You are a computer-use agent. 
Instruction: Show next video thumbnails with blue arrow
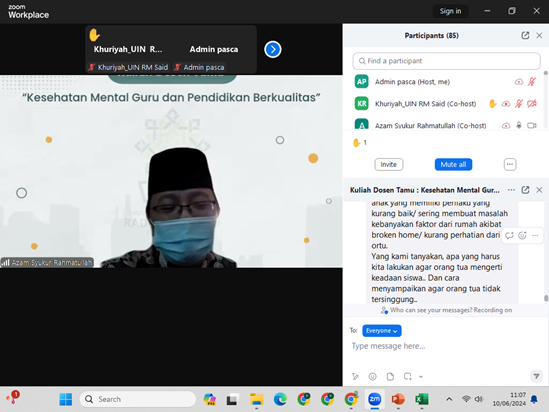click(273, 49)
